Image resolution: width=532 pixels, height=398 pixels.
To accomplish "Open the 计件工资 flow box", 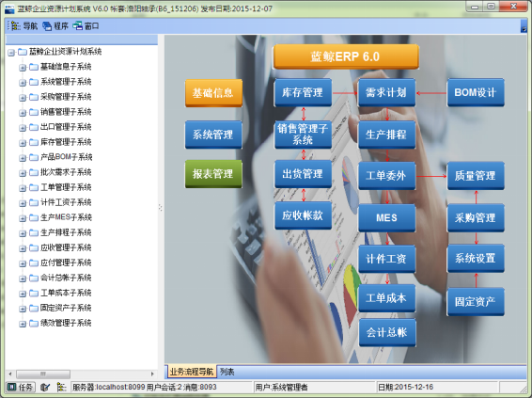I will pyautogui.click(x=386, y=259).
